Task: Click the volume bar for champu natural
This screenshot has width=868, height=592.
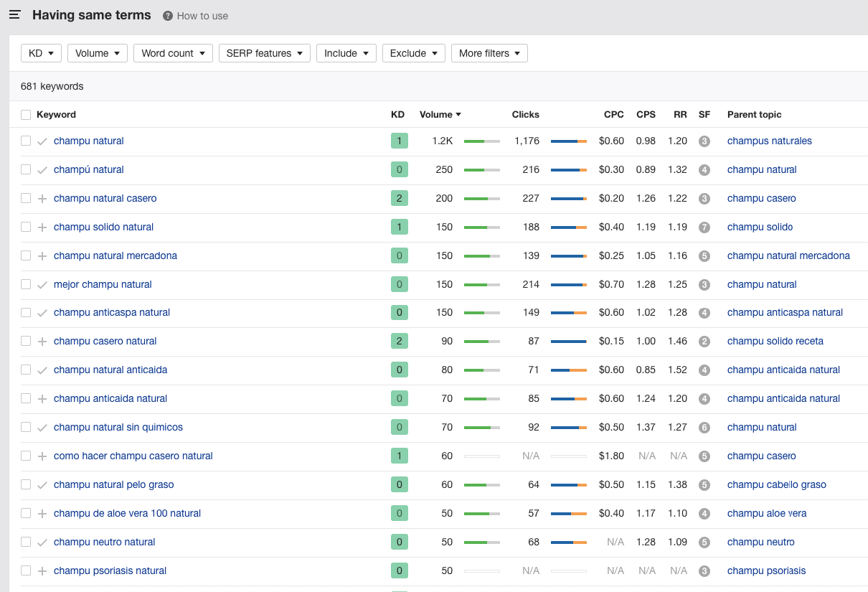Action: pos(482,141)
